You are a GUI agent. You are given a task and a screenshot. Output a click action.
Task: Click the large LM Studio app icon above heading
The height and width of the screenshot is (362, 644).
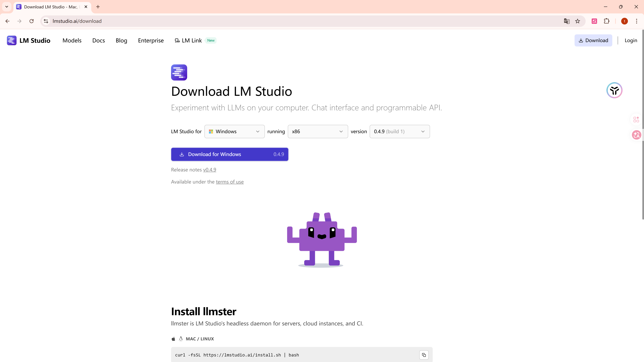point(179,72)
